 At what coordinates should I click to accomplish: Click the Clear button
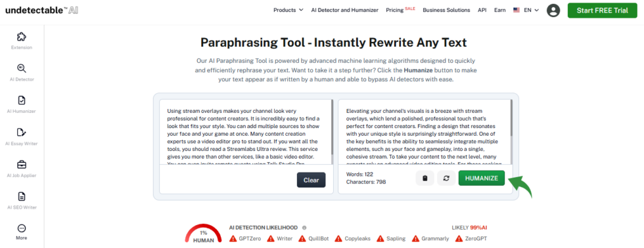pos(311,180)
